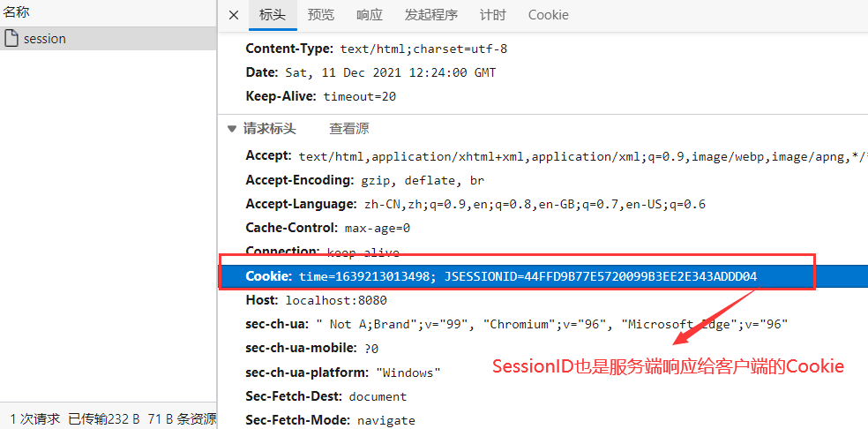
Task: Open the 发起程序 tab
Action: click(x=431, y=15)
